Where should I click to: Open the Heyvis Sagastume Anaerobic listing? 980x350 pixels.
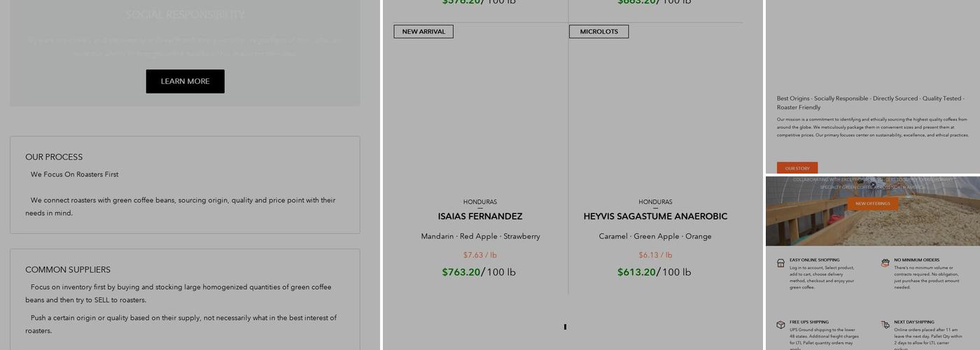(655, 216)
